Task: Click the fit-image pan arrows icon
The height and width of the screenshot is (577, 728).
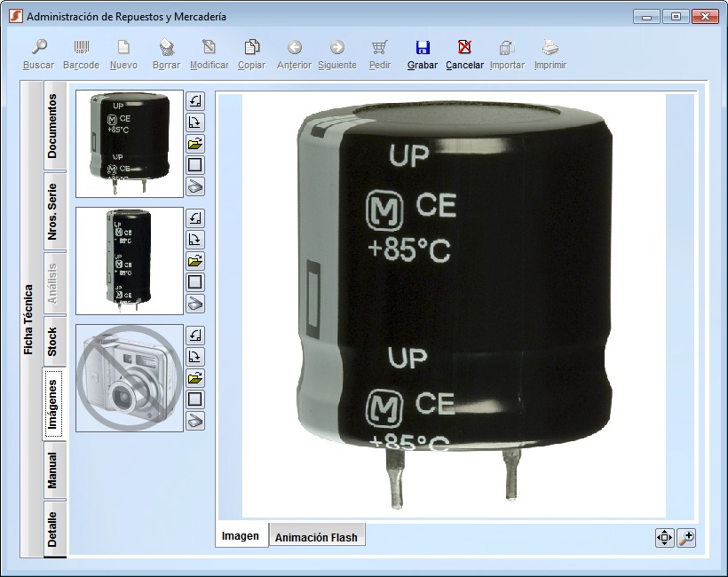Action: point(664,537)
